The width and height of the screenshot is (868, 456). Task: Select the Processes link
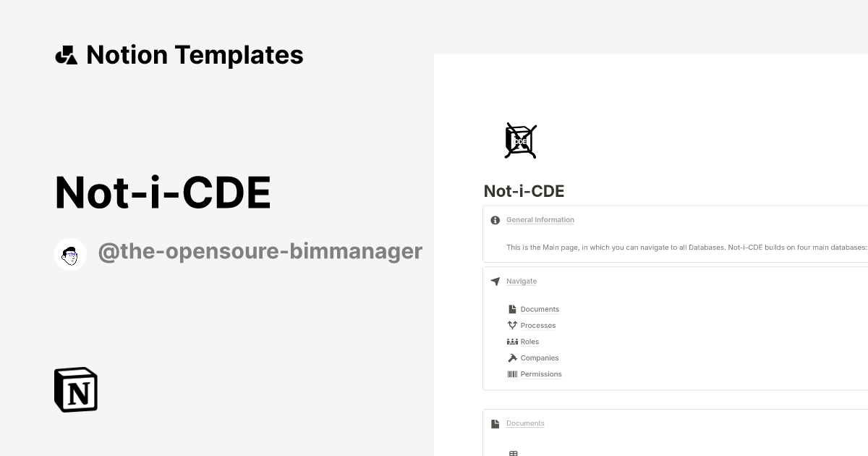pos(537,325)
